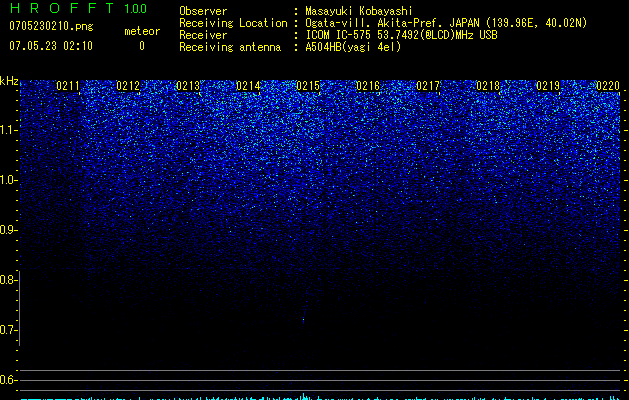The width and height of the screenshot is (629, 400).
Task: Click the meteor count value 0
Action: pyautogui.click(x=142, y=46)
